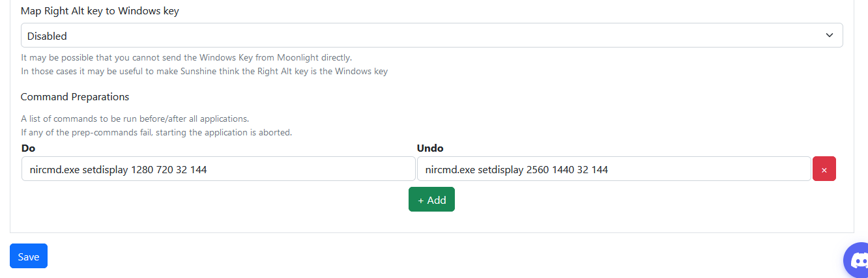
Task: Click the "A list of commands to be run" description
Action: (x=135, y=118)
